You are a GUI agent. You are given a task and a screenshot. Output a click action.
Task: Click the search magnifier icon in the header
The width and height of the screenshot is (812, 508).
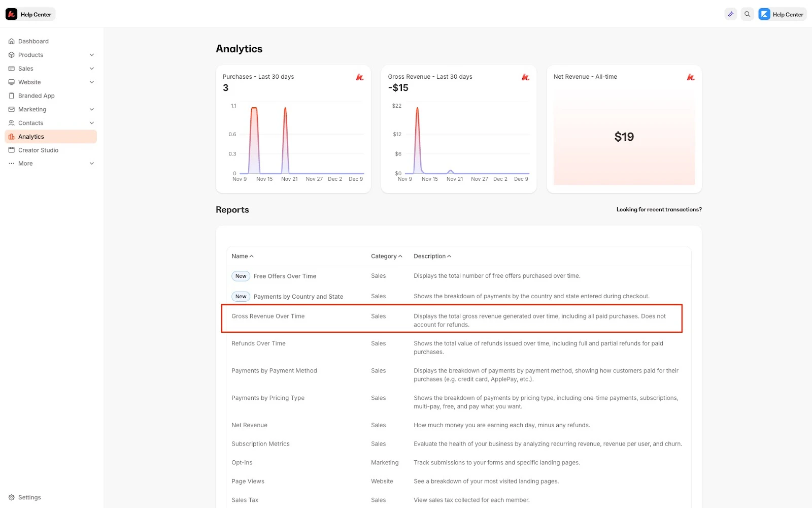(747, 14)
